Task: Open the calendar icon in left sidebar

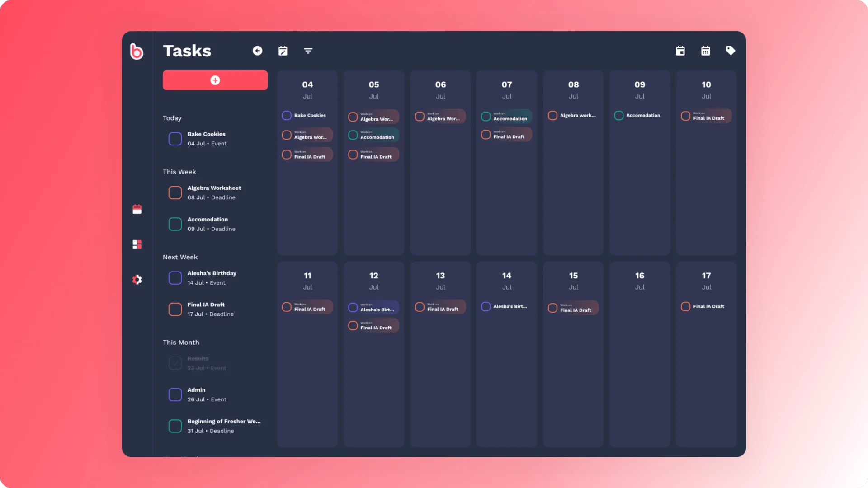Action: [137, 209]
